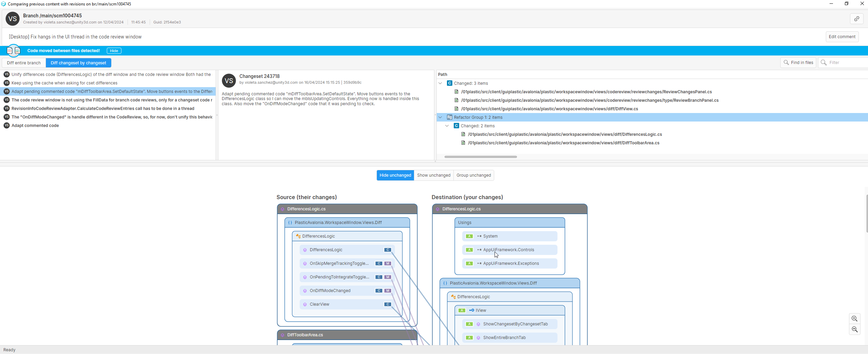
Task: Keep Hide unchanged mode active
Action: tap(395, 175)
